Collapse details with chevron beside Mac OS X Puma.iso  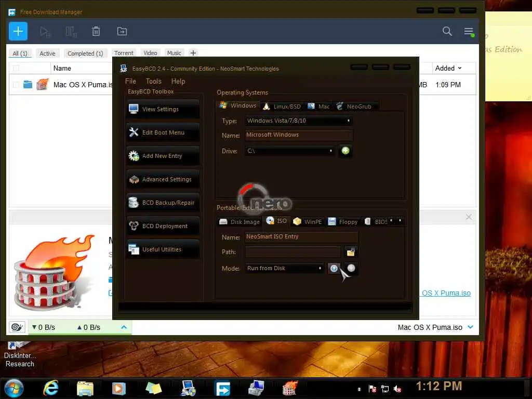(470, 327)
